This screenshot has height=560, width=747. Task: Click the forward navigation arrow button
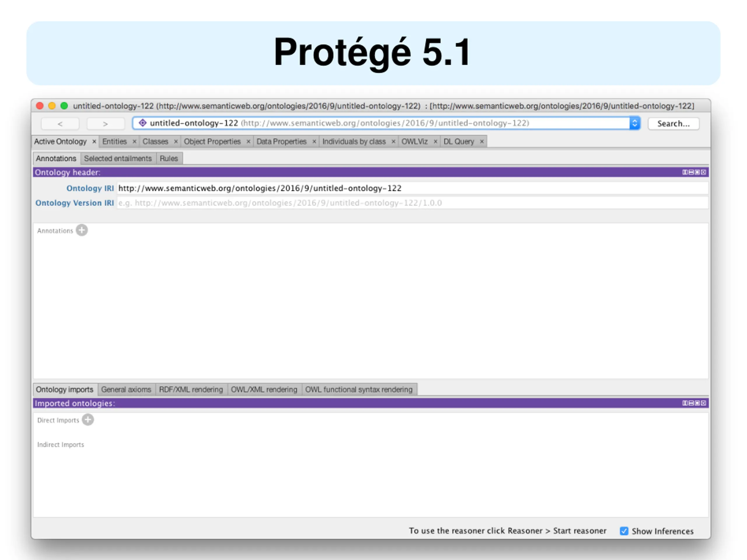tap(105, 124)
